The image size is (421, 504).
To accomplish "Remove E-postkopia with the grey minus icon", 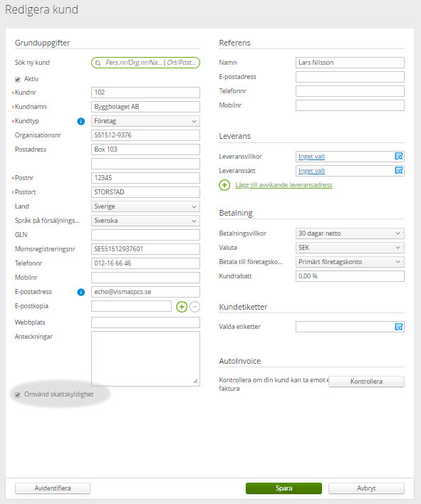I will tap(194, 307).
